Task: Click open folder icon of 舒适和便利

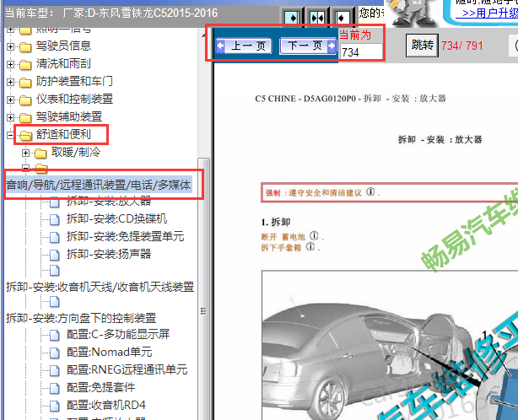Action: [25, 136]
